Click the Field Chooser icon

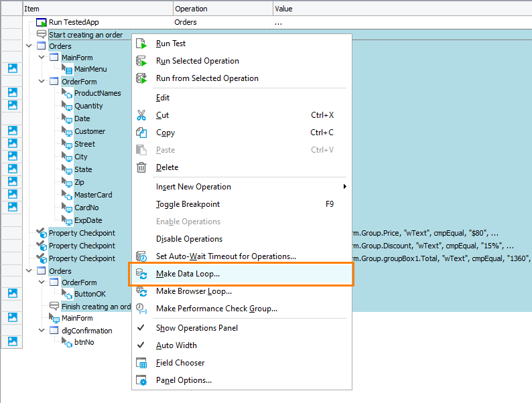point(141,363)
